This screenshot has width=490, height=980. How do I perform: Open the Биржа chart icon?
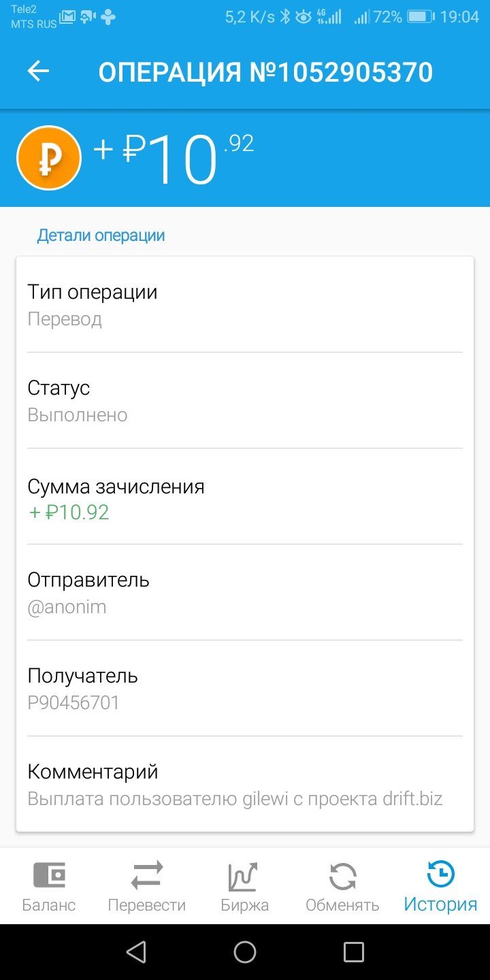[244, 877]
